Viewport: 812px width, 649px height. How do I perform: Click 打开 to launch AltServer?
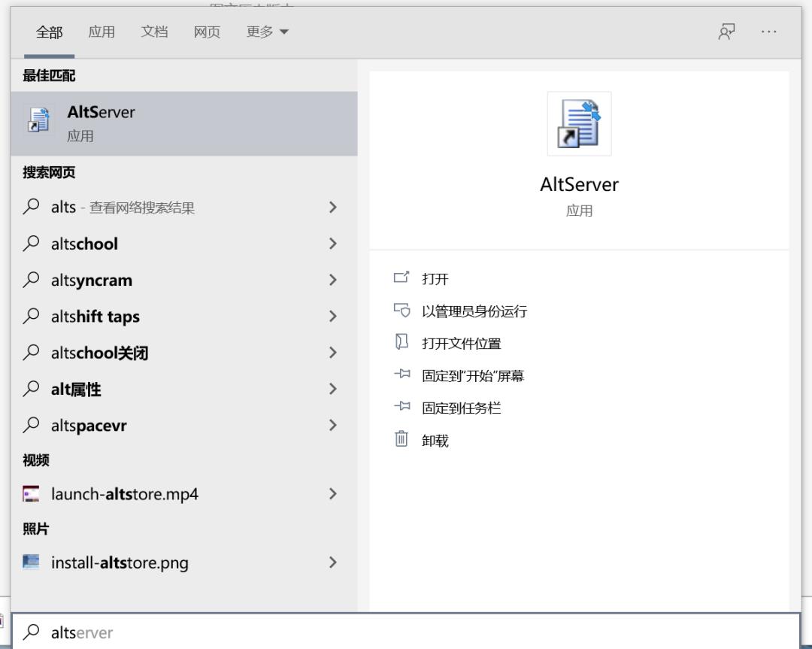435,279
